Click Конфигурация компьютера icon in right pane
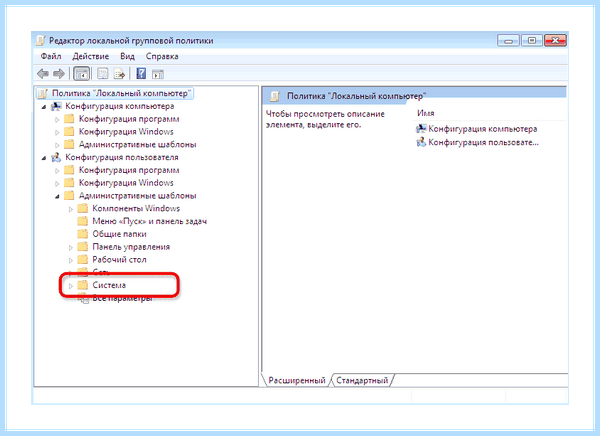 pyautogui.click(x=421, y=129)
